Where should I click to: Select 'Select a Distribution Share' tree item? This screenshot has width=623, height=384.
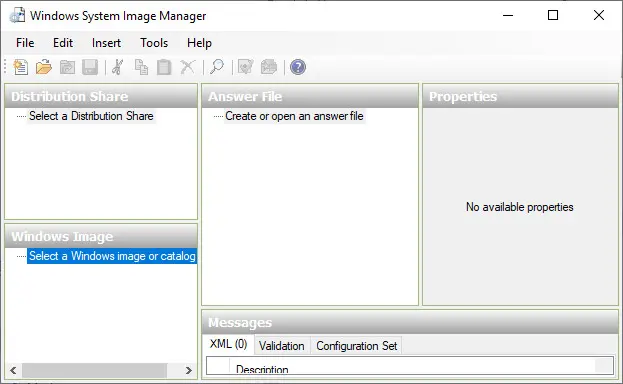pyautogui.click(x=91, y=116)
